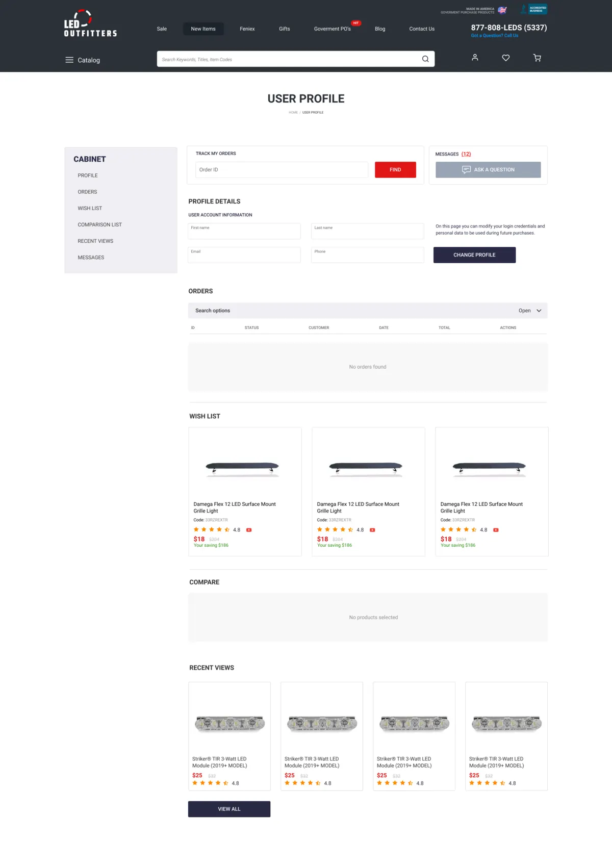Image resolution: width=612 pixels, height=868 pixels.
Task: Click the Got a Question? Call Us link
Action: (495, 36)
